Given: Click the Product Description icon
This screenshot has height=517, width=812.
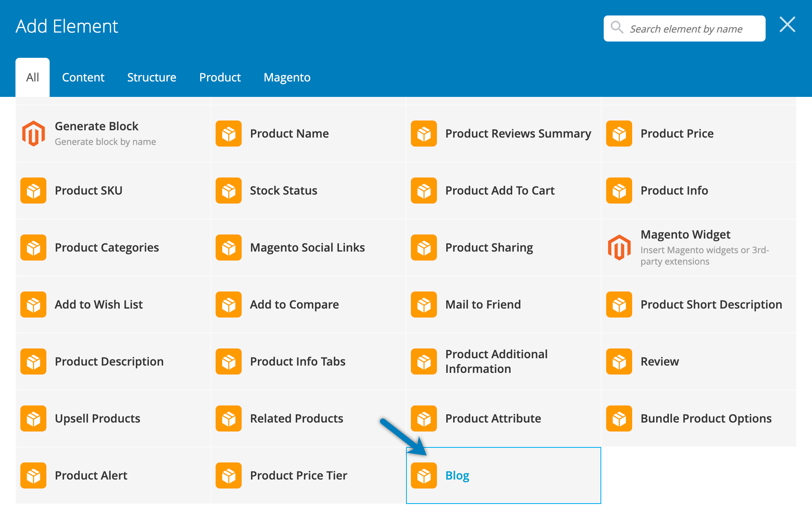Looking at the screenshot, I should [x=33, y=361].
